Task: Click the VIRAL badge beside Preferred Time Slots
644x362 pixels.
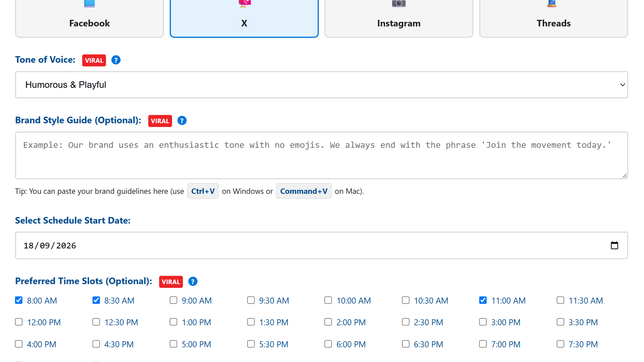Action: tap(171, 282)
